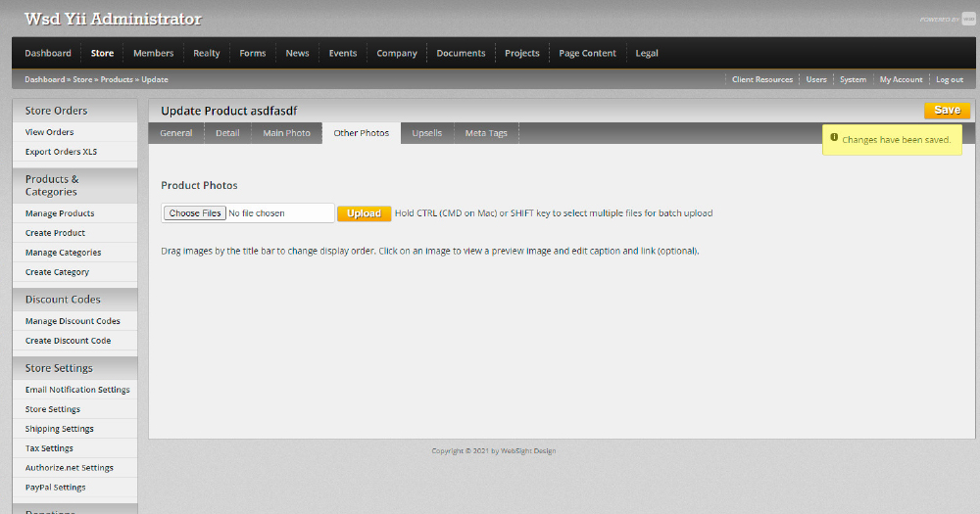Select the Store menu item
This screenshot has height=514, width=980.
tap(103, 53)
